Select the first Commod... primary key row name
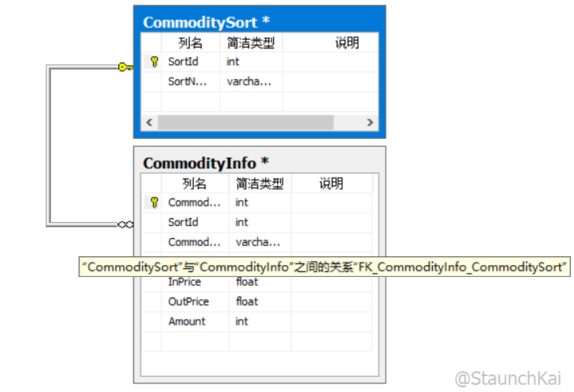Viewport: 574px width, 392px height. click(195, 202)
